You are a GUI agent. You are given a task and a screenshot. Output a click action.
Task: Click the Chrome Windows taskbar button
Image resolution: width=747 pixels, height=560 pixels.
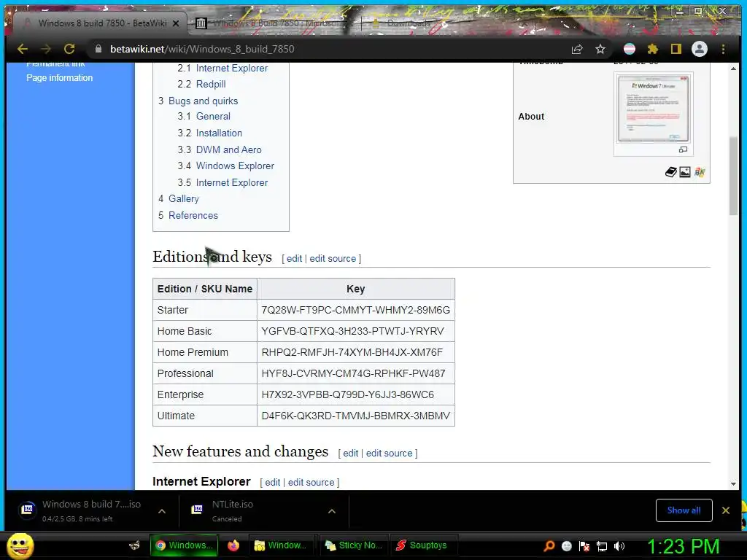[x=184, y=545]
